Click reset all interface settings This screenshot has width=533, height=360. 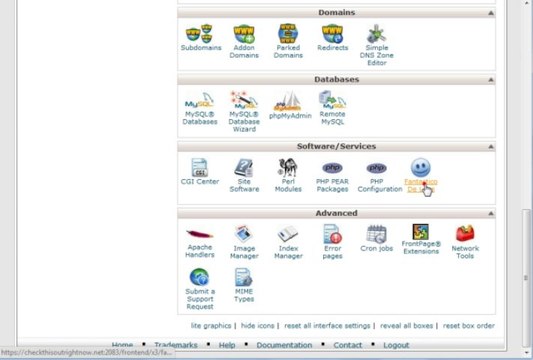[327, 326]
